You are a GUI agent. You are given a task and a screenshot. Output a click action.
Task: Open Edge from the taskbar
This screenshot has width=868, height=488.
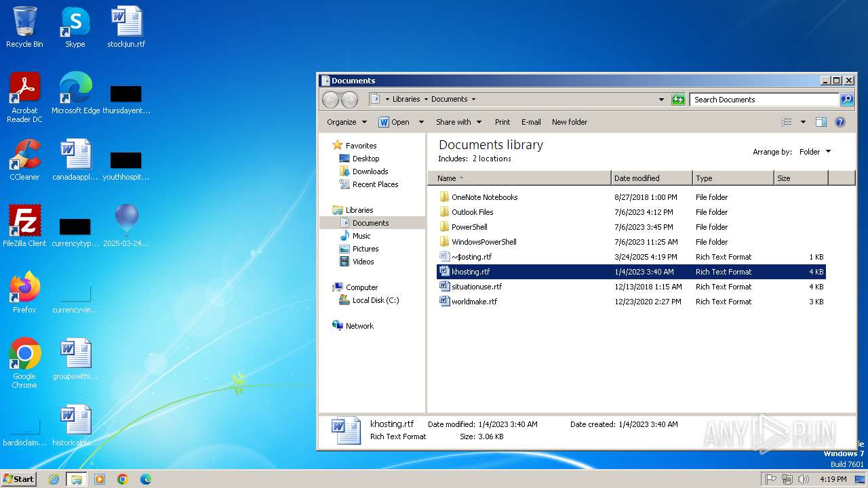(x=146, y=479)
